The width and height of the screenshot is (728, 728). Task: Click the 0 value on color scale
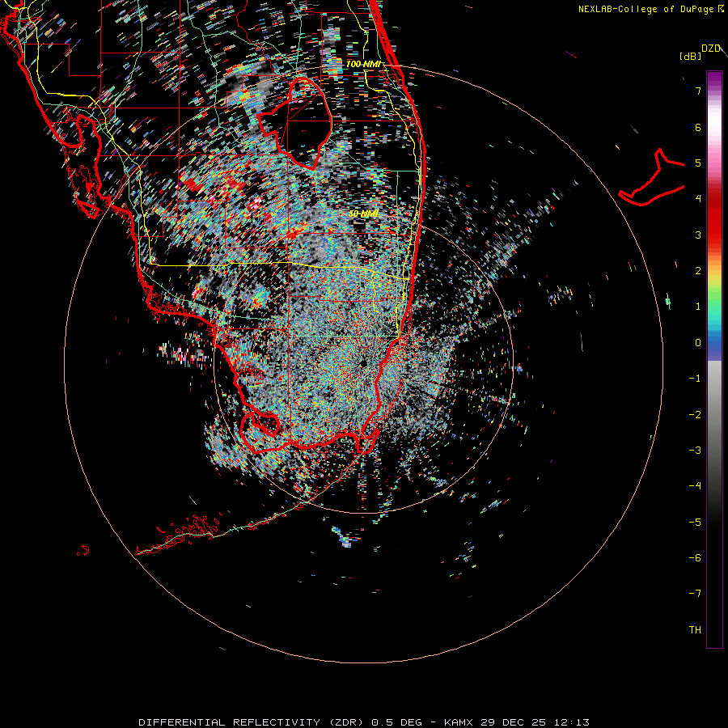pos(698,342)
